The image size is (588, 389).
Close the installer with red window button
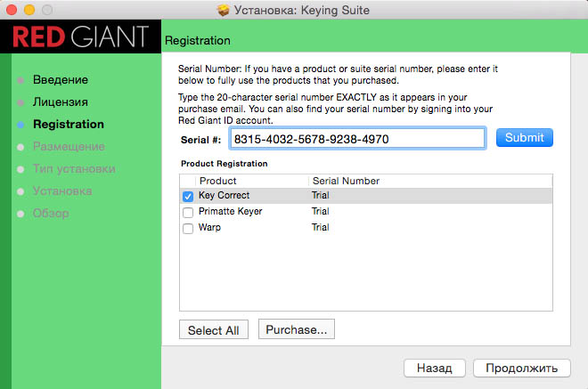12,10
